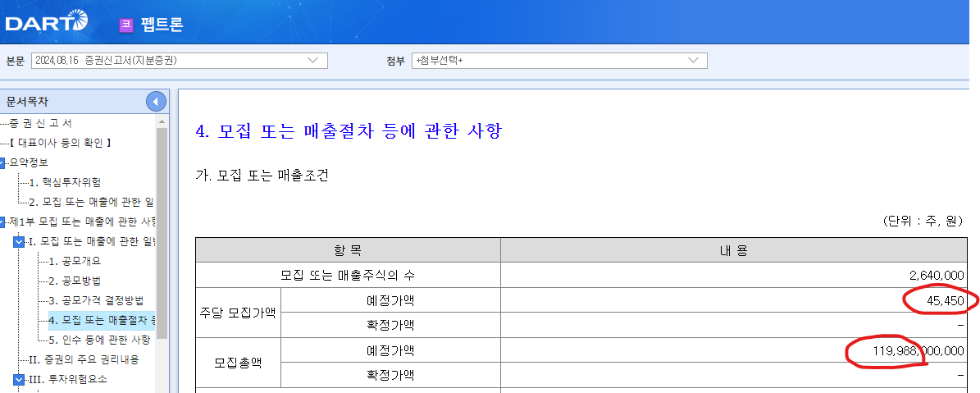Click the 주당 모집가액 row label
This screenshot has height=393, width=980.
[238, 313]
